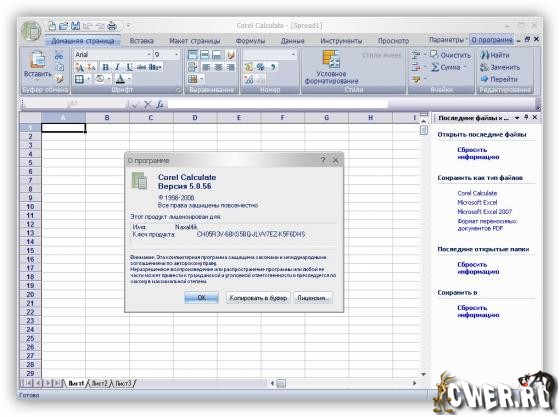Select the Лист2 sheet tab
560x417 pixels.
99,383
